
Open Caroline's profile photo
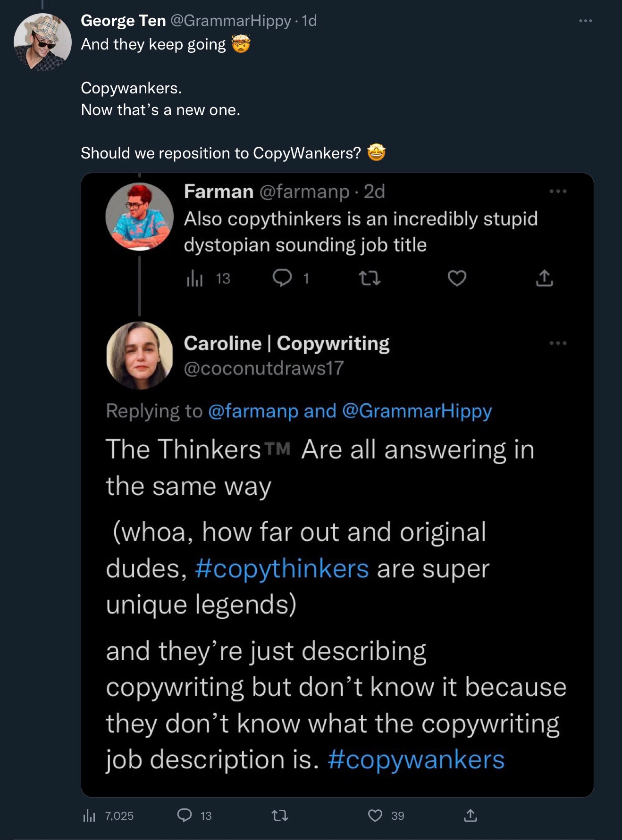pos(139,355)
